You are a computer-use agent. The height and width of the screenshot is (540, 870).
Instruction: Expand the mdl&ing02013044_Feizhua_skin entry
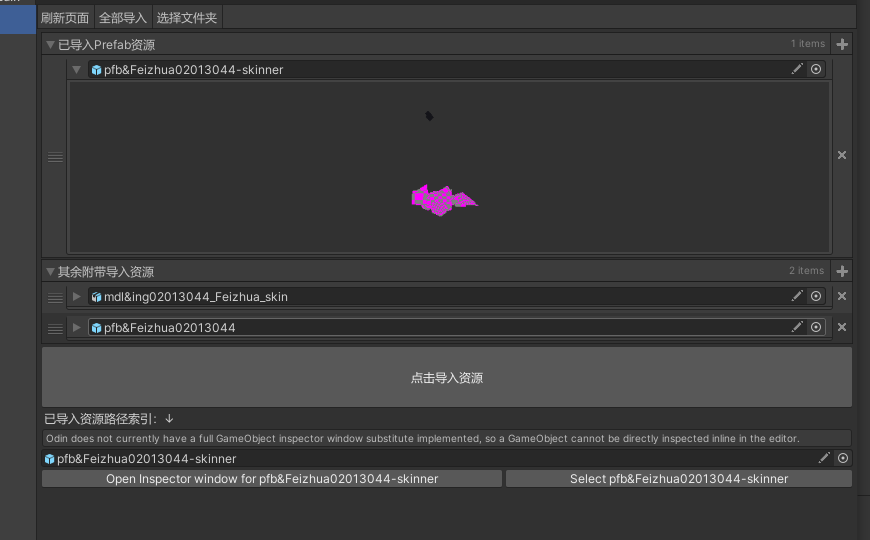[x=77, y=296]
